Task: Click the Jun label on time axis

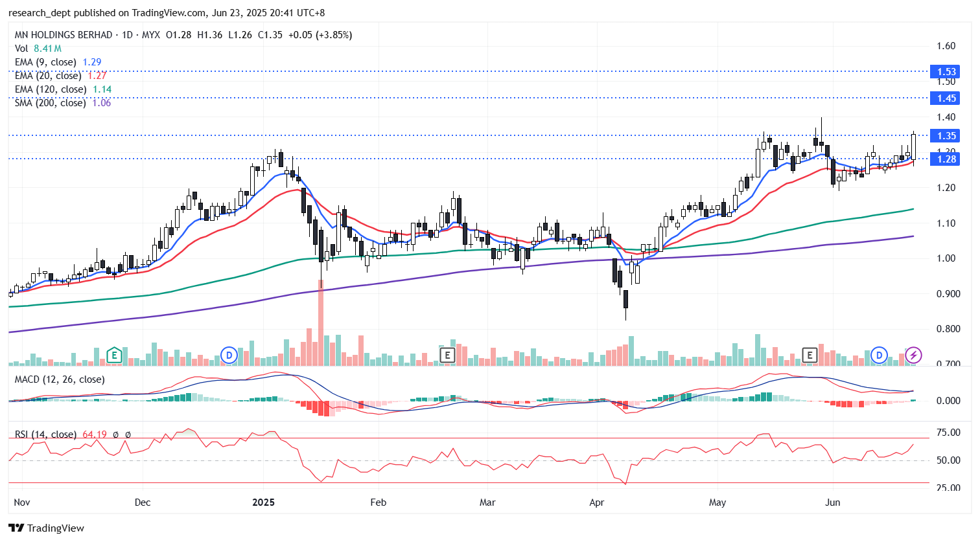Action: pyautogui.click(x=833, y=502)
